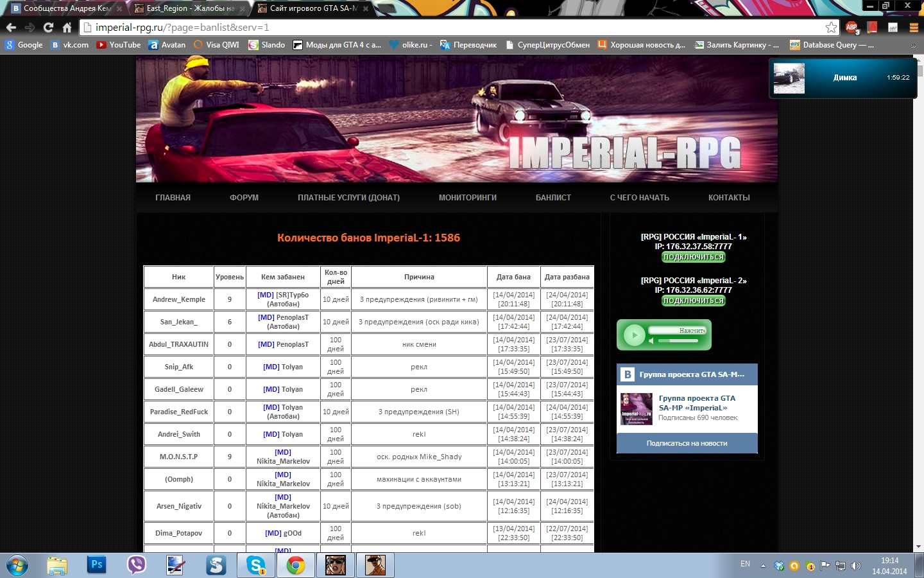Open the КОНТАКТЫ menu item

729,198
